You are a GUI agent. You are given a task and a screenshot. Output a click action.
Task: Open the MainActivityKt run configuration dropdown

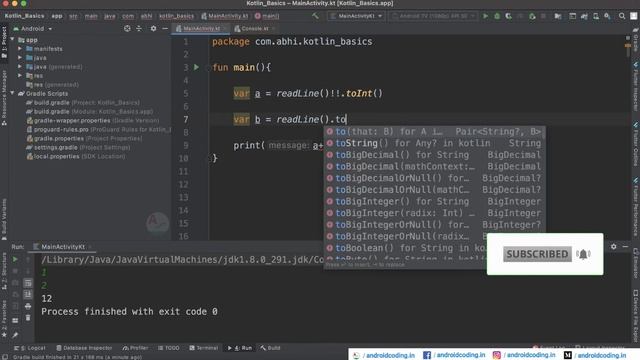coord(356,16)
